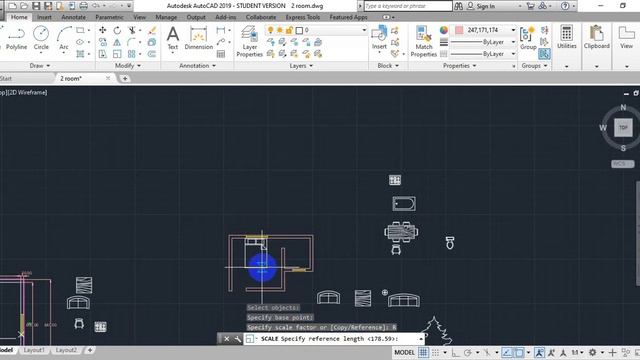Image resolution: width=640 pixels, height=360 pixels.
Task: Expand the Modify panel
Action: tap(128, 65)
